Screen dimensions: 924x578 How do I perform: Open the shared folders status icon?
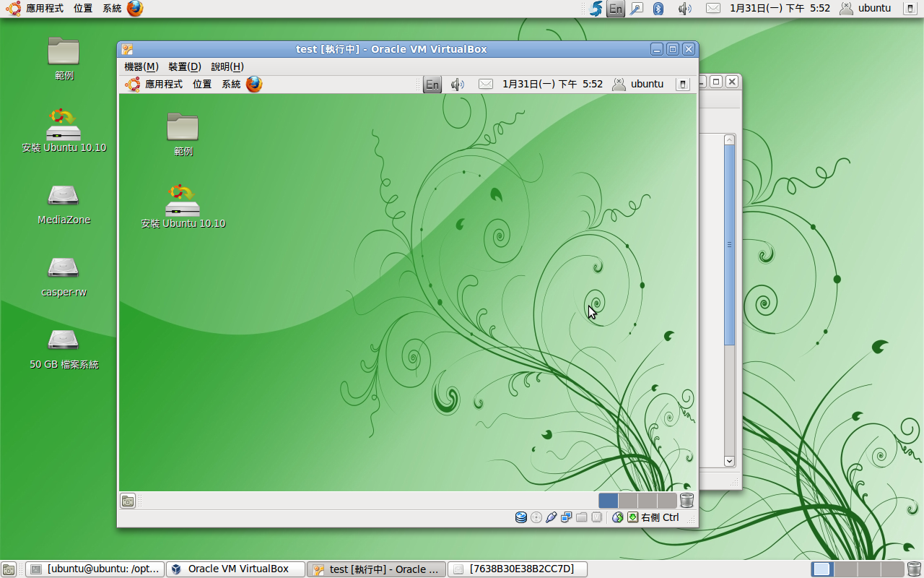click(x=582, y=517)
